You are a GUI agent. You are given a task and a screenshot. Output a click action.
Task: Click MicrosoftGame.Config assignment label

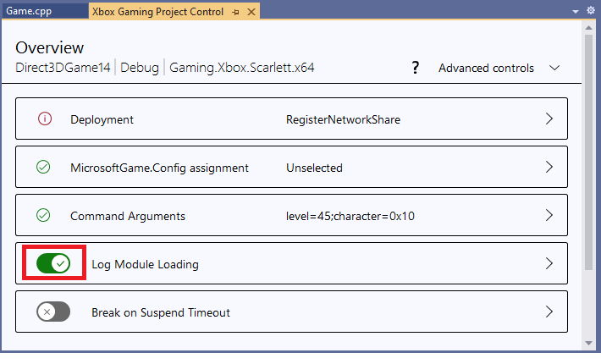159,168
